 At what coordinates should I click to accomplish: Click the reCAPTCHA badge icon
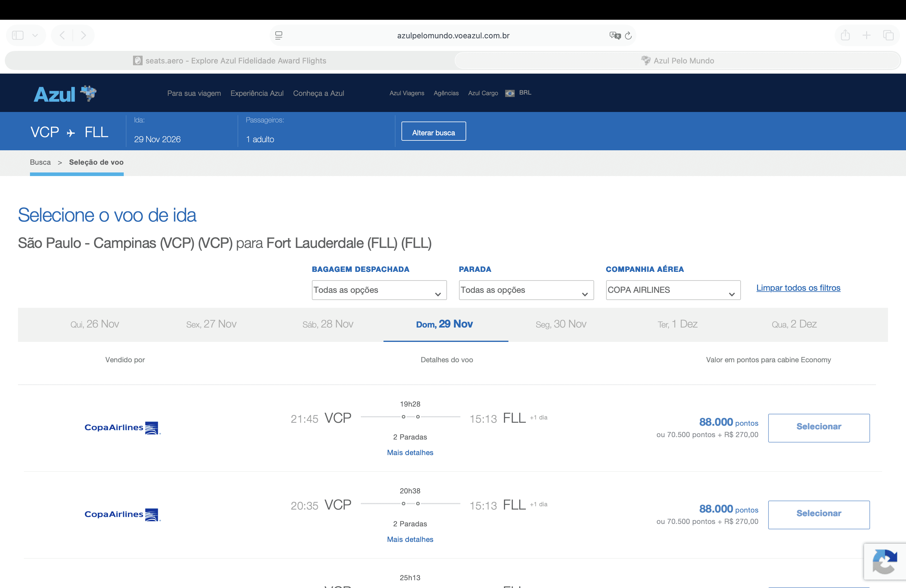point(885,561)
